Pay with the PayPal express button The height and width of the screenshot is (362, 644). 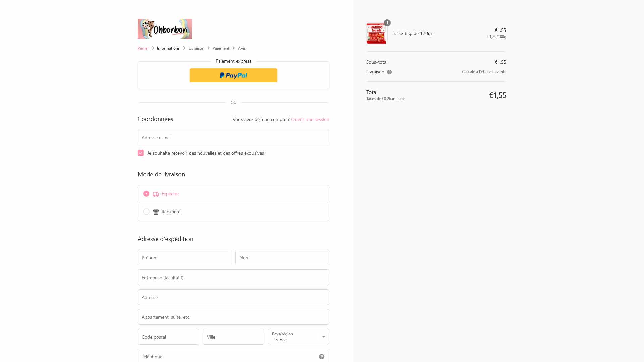(233, 75)
